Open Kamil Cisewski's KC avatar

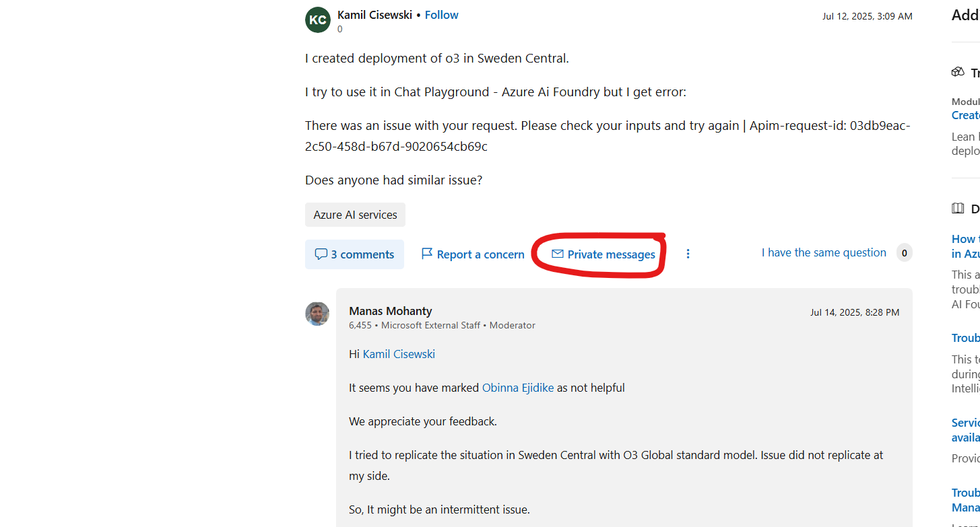(x=317, y=20)
